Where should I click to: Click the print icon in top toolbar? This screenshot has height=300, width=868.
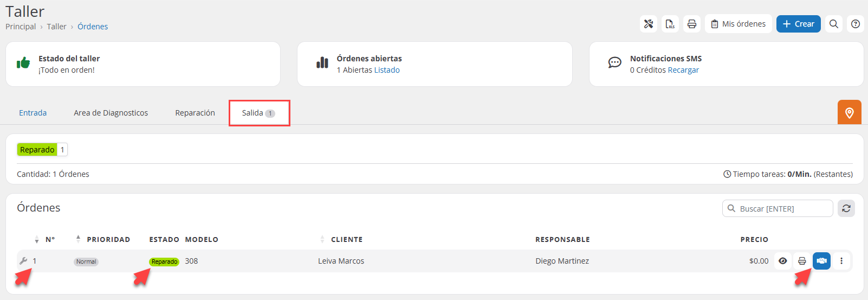692,24
